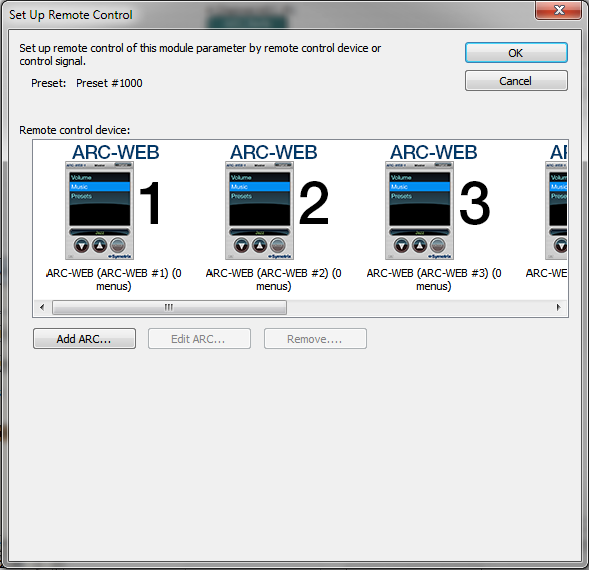Image resolution: width=589 pixels, height=570 pixels.
Task: Click the Music menu row on ARC-WEB 1
Action: point(100,187)
